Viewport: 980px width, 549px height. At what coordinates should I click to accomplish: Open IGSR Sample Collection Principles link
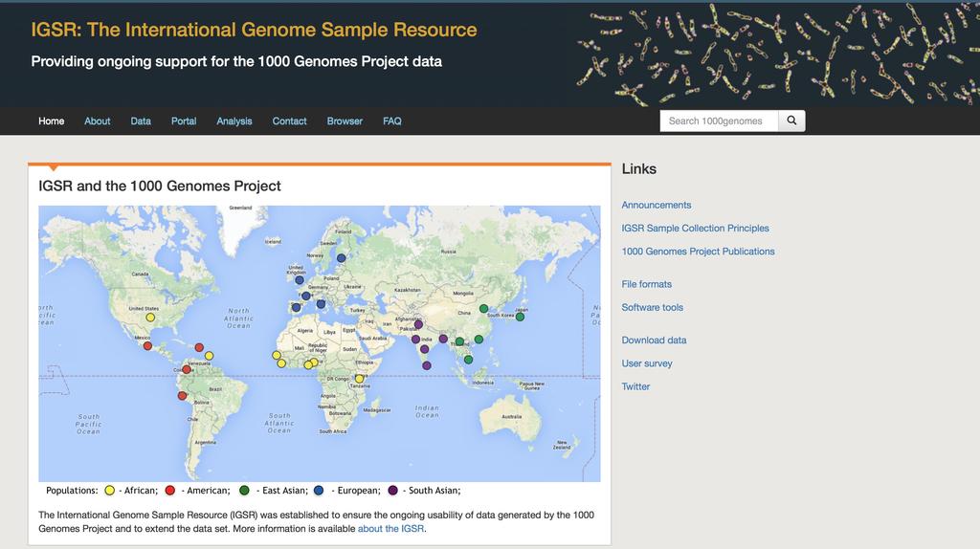695,228
